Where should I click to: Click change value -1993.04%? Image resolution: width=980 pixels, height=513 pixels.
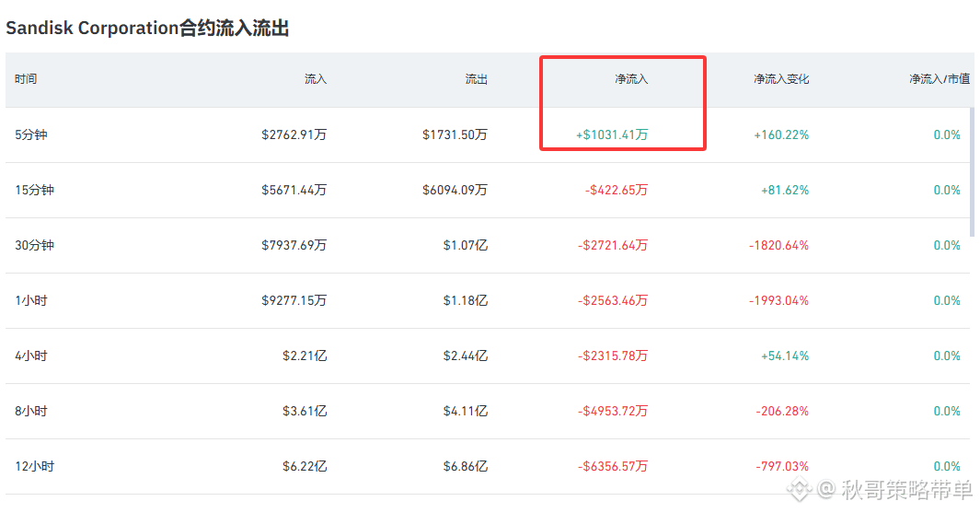click(x=778, y=300)
